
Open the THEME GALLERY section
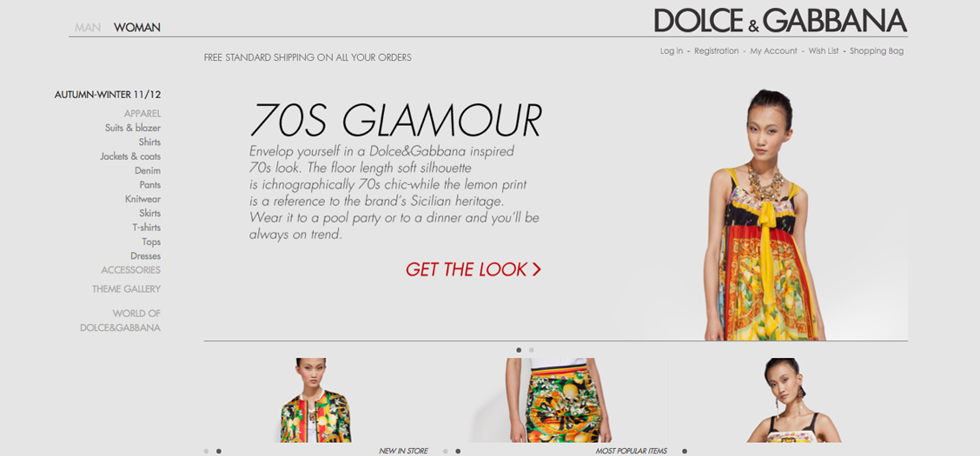(x=126, y=289)
